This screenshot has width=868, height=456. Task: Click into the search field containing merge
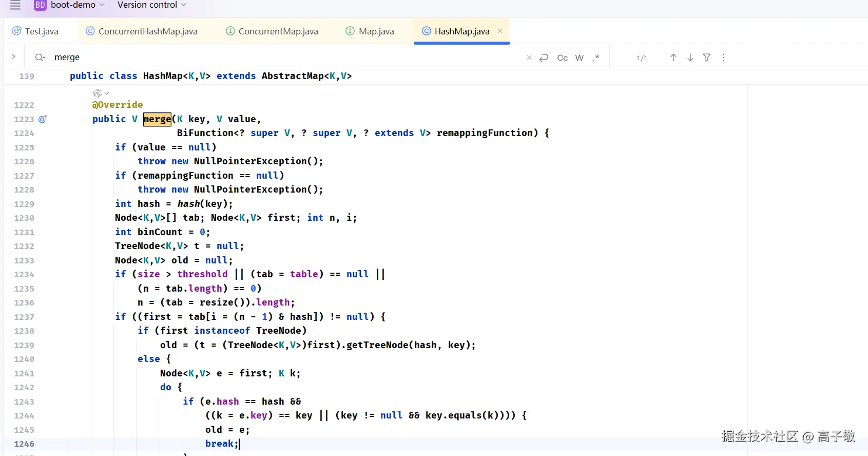[287, 58]
